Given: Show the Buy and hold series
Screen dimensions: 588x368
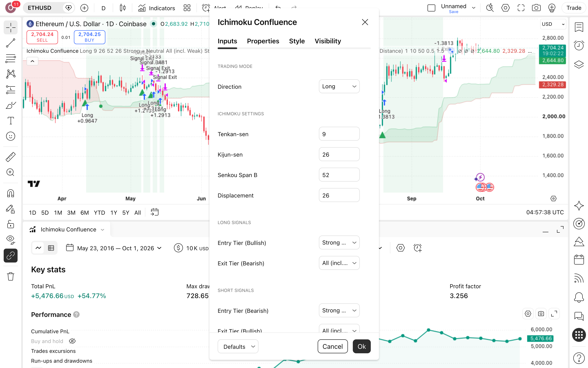Looking at the screenshot, I should pos(72,341).
